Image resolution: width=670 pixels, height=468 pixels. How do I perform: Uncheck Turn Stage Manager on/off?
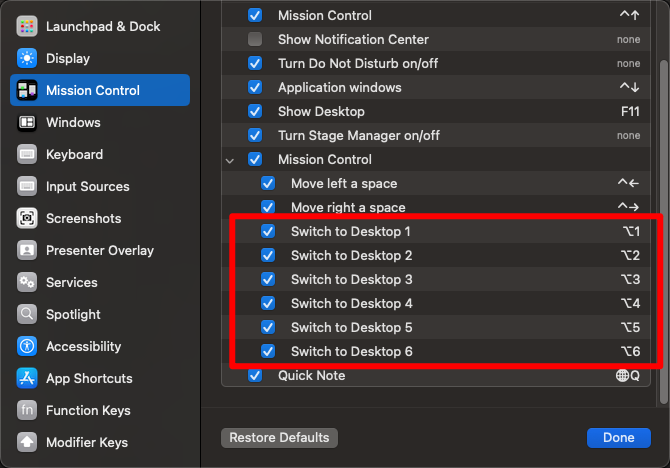pyautogui.click(x=255, y=135)
